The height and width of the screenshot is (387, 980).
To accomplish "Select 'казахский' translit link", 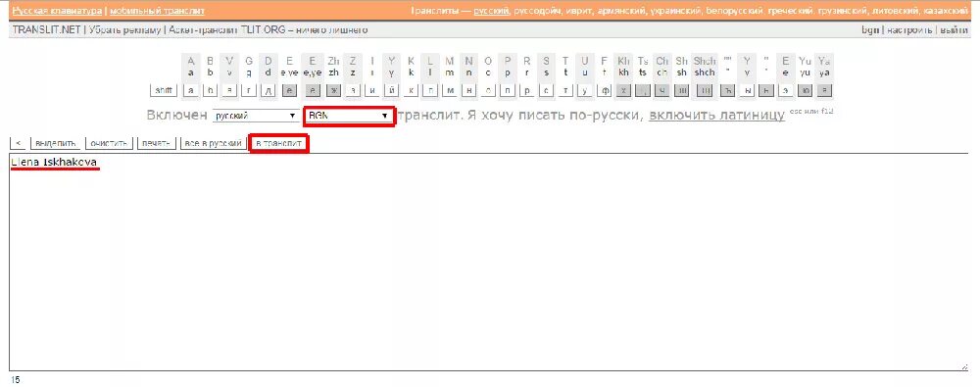I will 945,11.
